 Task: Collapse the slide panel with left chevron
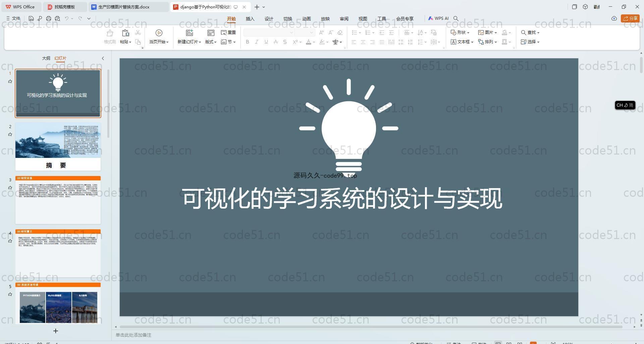[103, 58]
